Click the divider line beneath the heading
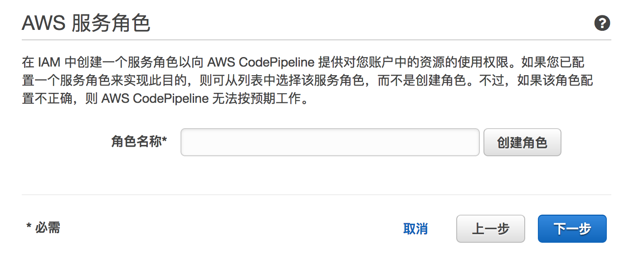644x269 pixels. coord(316,40)
